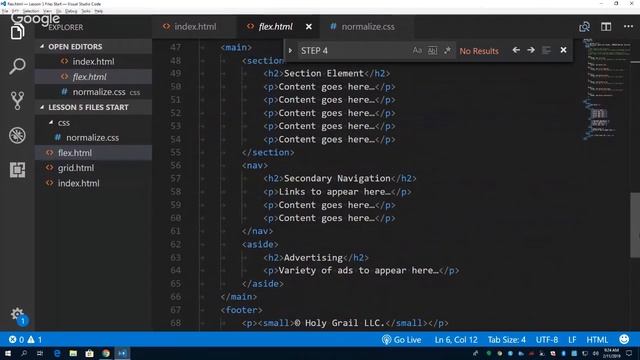Screen dimensions: 640x360
Task: Toggle Match Whole Word in find widget
Action: 432,51
